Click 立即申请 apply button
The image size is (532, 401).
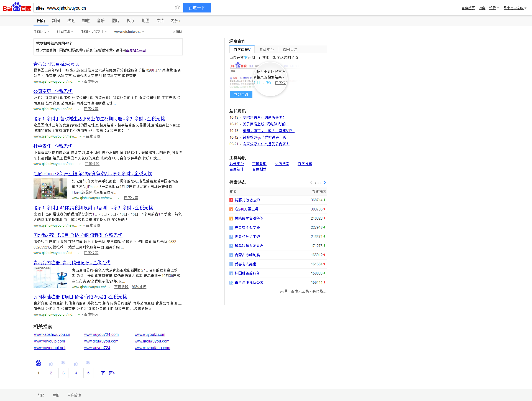(x=241, y=95)
